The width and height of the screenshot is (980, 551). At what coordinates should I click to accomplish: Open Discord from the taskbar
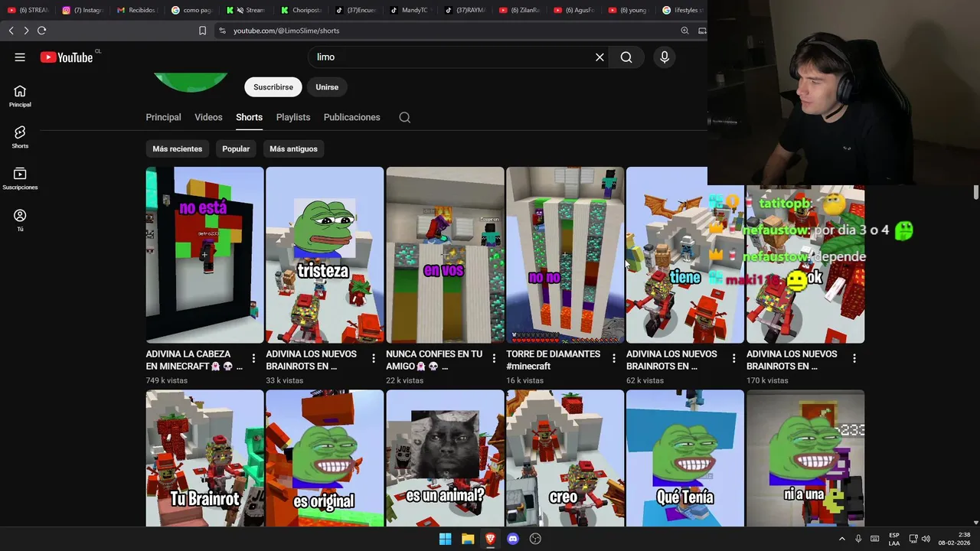(x=513, y=539)
